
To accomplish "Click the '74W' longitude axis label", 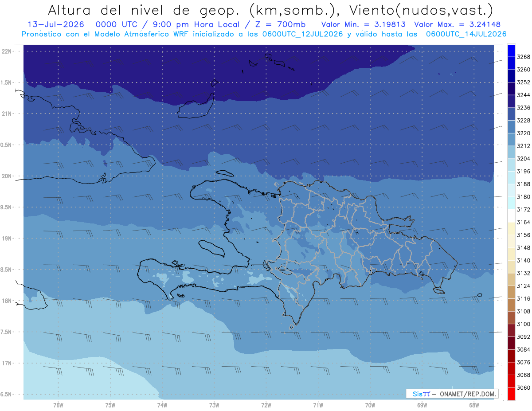I will [162, 405].
